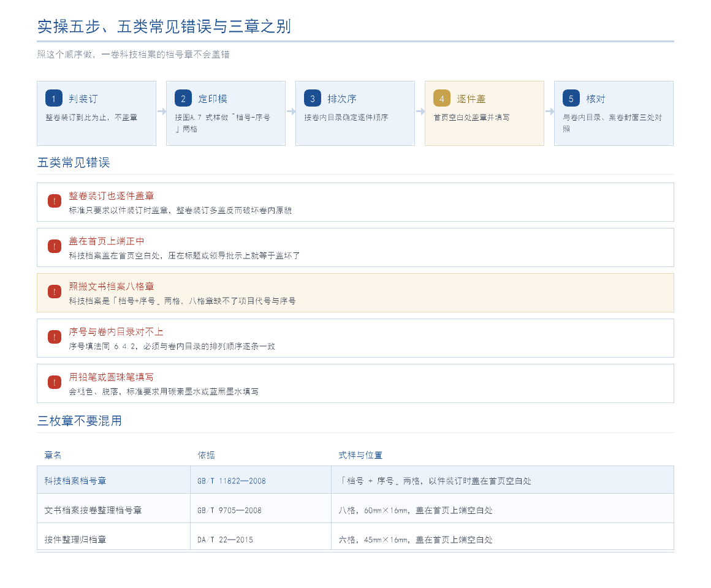Click the warning icon beside 盖在首页上端正中
This screenshot has width=711, height=588.
tap(55, 246)
